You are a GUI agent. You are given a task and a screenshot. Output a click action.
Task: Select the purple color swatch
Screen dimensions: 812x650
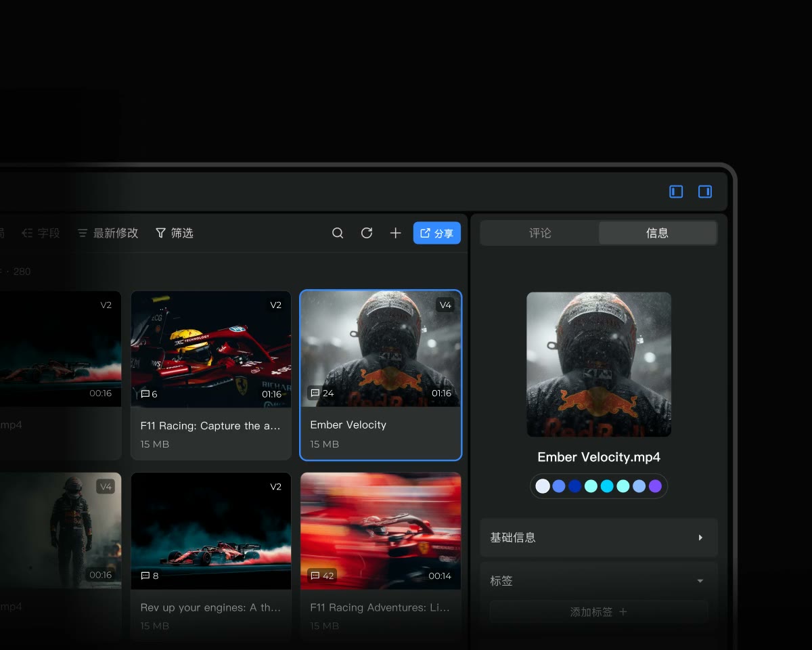coord(655,486)
